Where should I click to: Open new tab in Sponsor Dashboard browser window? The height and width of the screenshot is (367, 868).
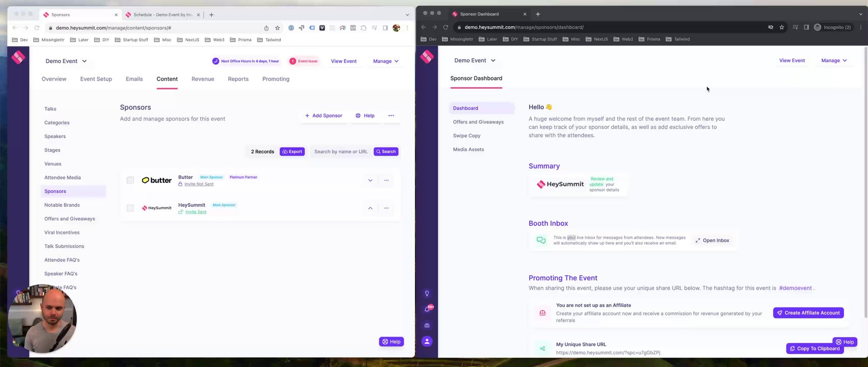coord(538,14)
